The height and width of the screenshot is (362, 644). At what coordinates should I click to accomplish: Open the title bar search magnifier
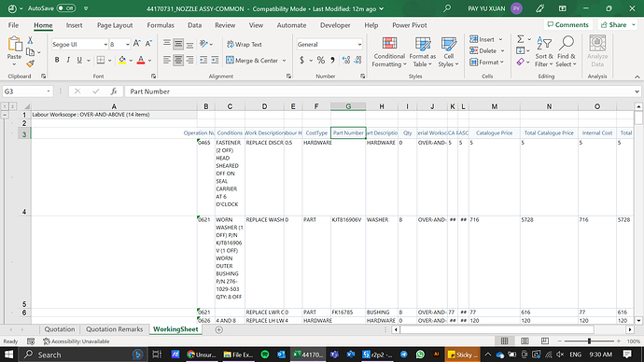447,8
